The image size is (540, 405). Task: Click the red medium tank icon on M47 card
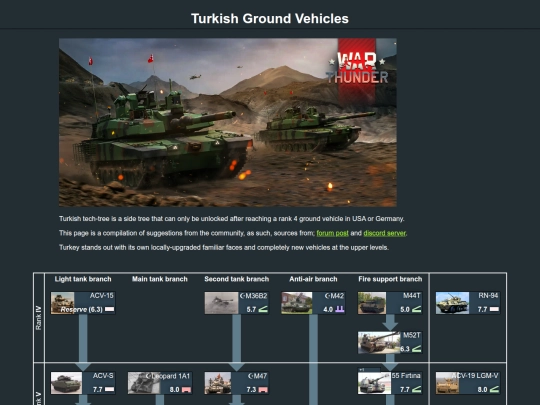pos(263,390)
